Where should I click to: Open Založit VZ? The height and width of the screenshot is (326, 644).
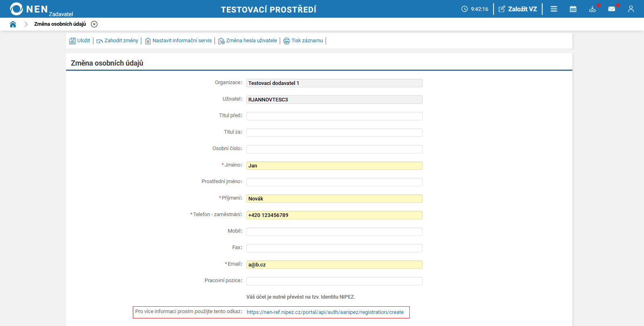(518, 9)
